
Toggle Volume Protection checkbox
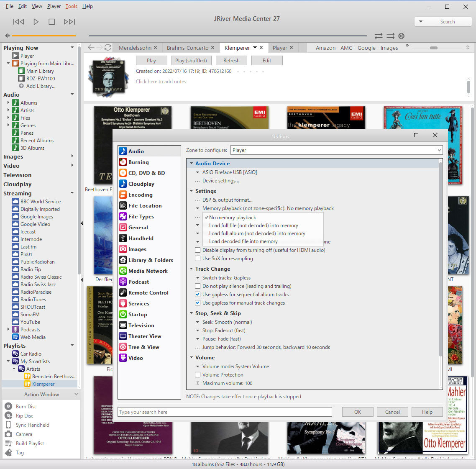tap(198, 375)
